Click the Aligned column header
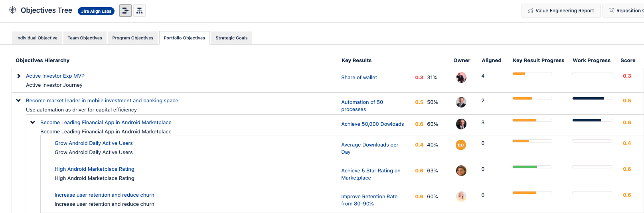The width and height of the screenshot is (644, 213). 491,60
